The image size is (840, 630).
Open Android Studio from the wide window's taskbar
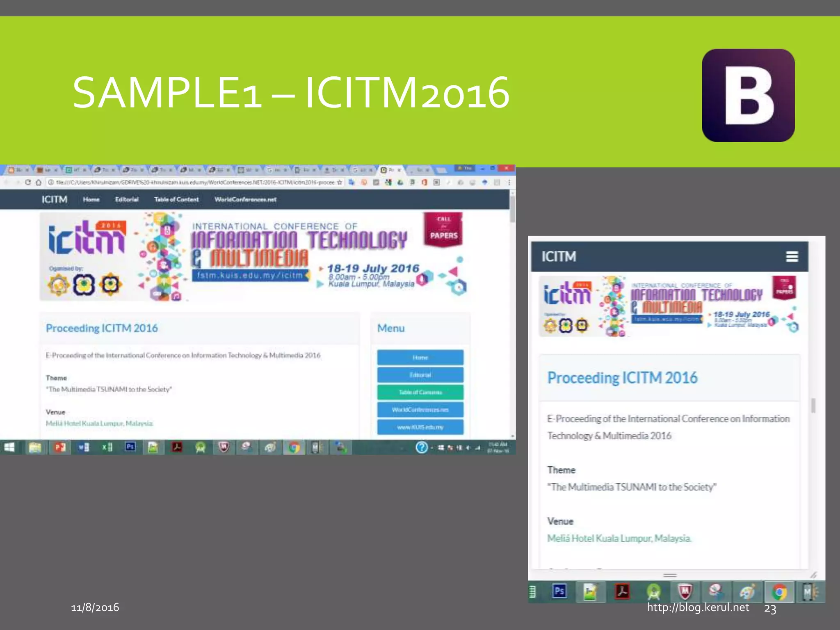point(201,447)
